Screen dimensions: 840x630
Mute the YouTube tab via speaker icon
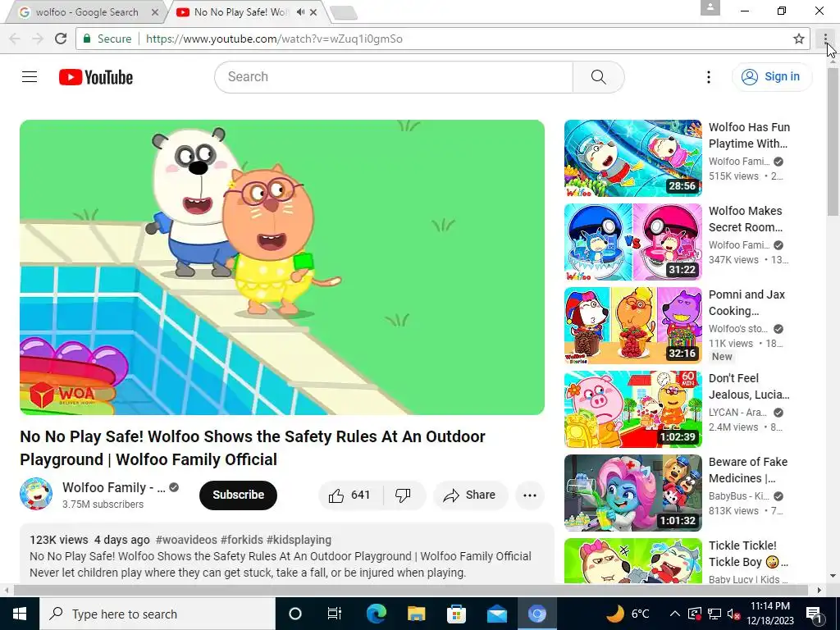(x=301, y=11)
